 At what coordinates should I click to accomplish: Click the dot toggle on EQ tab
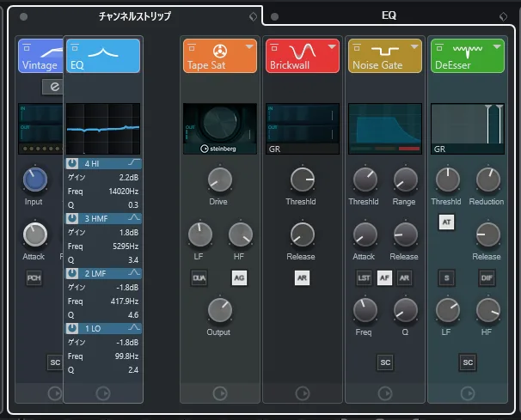tap(274, 16)
